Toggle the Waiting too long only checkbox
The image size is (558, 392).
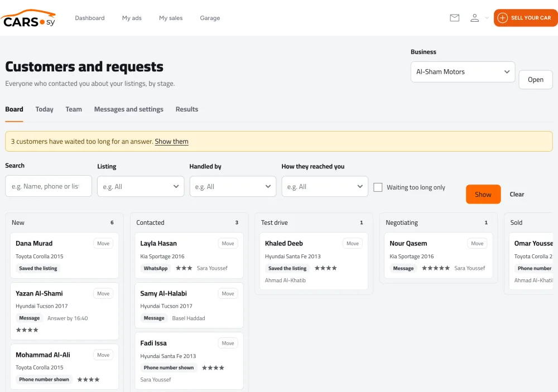[x=378, y=187]
